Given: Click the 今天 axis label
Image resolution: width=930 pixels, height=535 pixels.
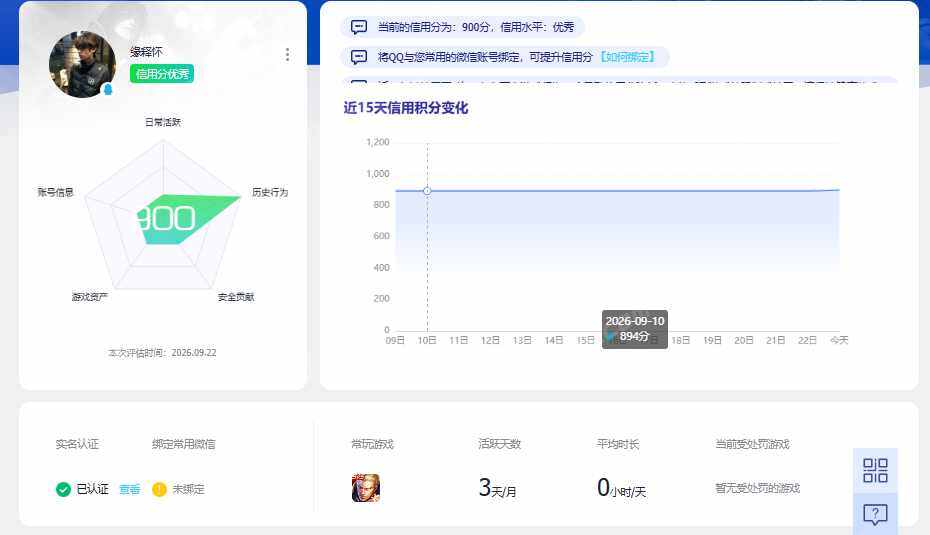Looking at the screenshot, I should 839,340.
